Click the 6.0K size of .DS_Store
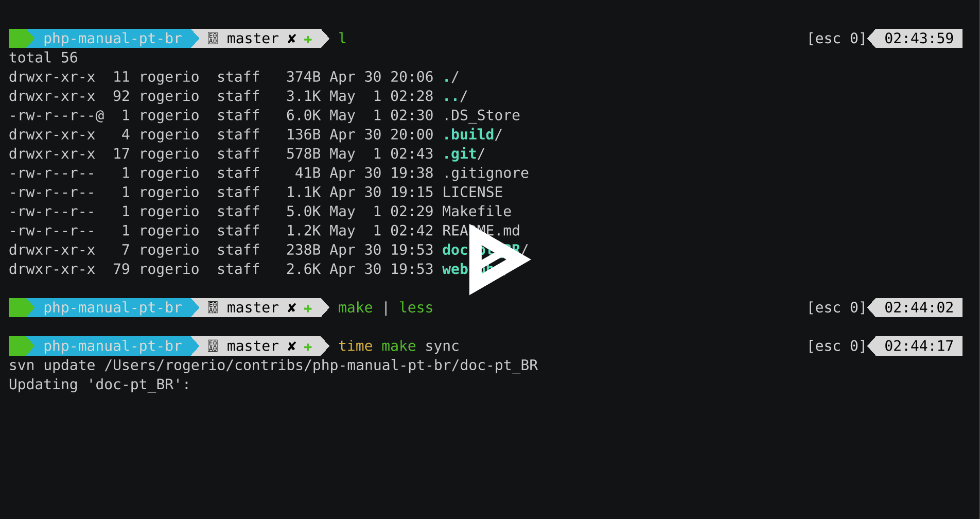 304,115
